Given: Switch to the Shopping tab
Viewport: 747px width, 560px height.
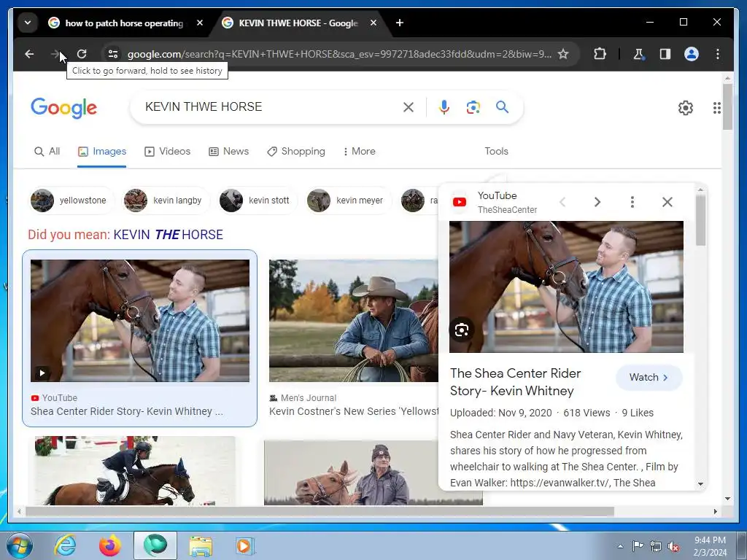Looking at the screenshot, I should click(296, 152).
